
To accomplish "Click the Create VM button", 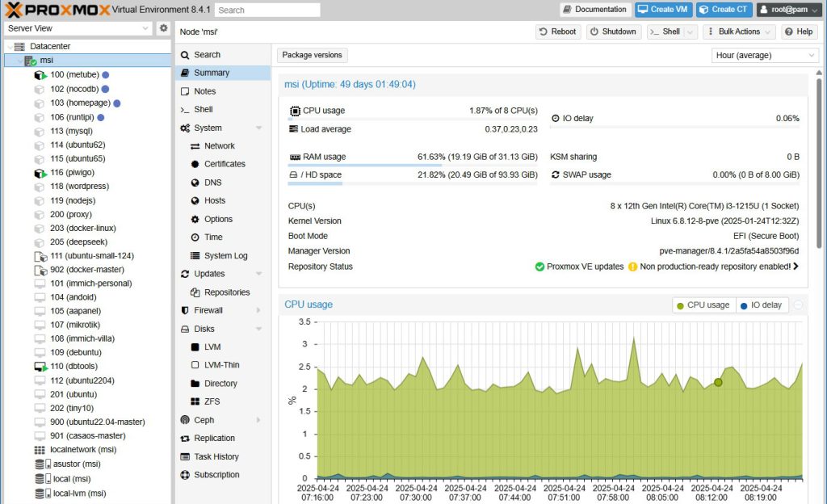I will (x=664, y=10).
